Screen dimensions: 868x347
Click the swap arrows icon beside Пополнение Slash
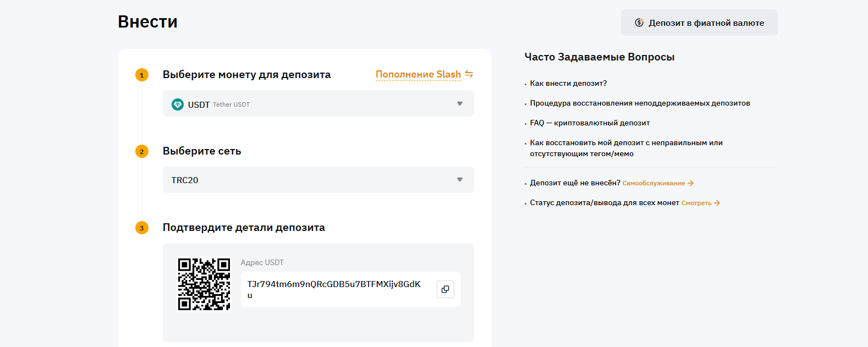pyautogui.click(x=469, y=74)
